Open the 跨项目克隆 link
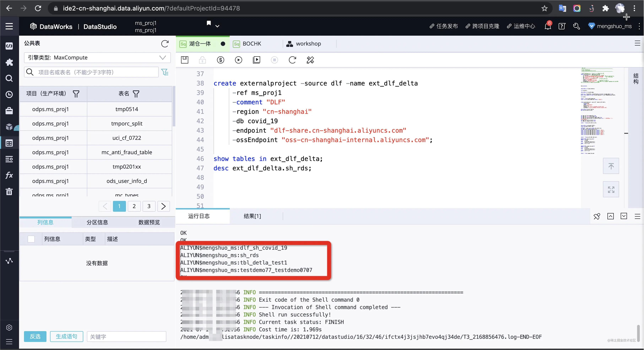 click(x=482, y=26)
